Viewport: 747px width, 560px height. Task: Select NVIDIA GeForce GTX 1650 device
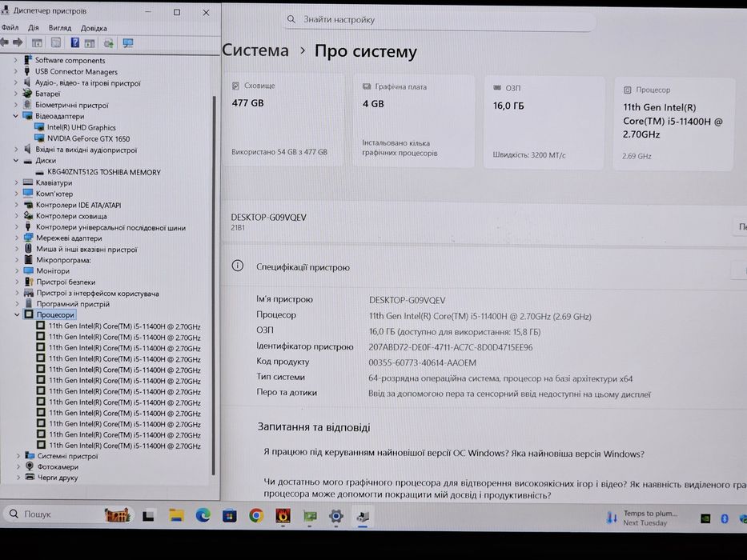point(88,138)
